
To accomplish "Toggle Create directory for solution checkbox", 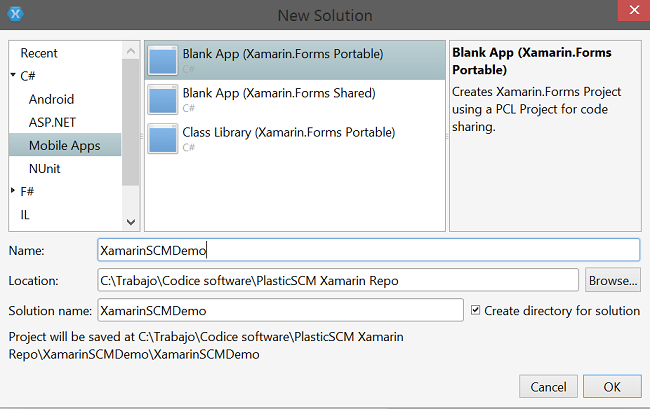I will (x=475, y=311).
